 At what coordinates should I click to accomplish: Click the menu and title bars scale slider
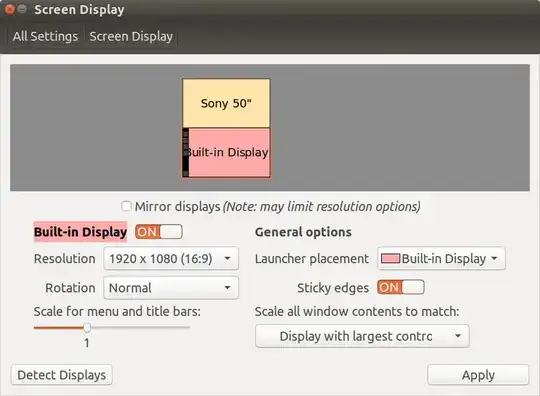point(112,327)
